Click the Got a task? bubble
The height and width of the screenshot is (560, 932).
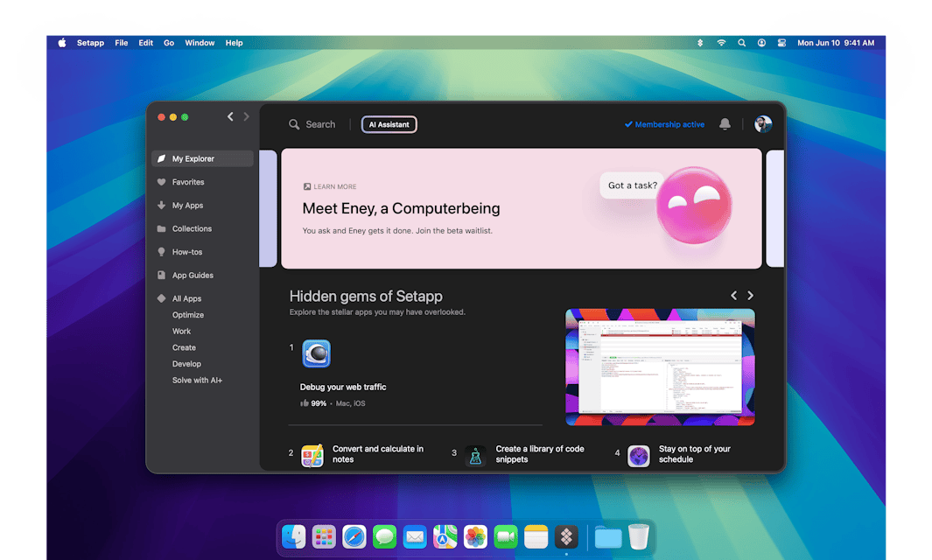pos(633,185)
